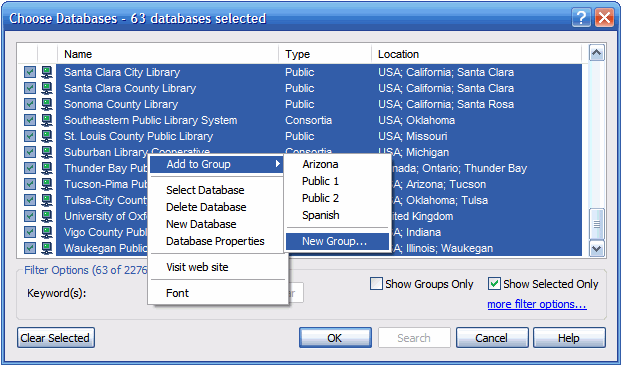Open the title bar help question mark
623x367 pixels.
point(581,18)
